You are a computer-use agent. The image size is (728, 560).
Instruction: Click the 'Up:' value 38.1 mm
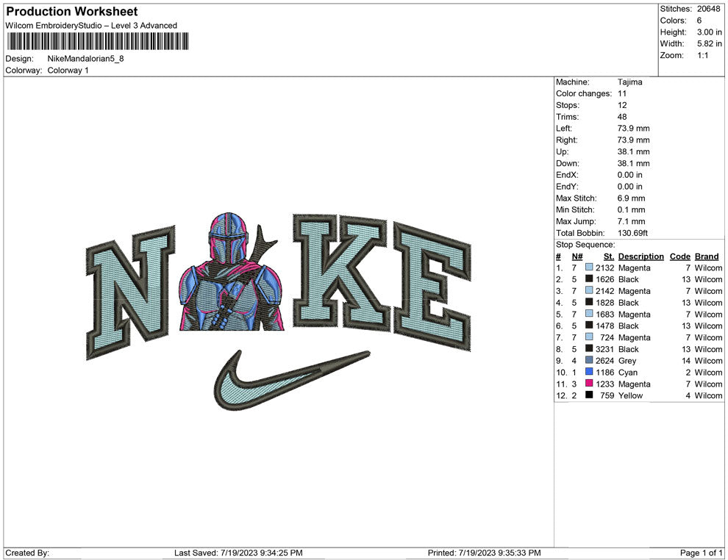coord(634,151)
